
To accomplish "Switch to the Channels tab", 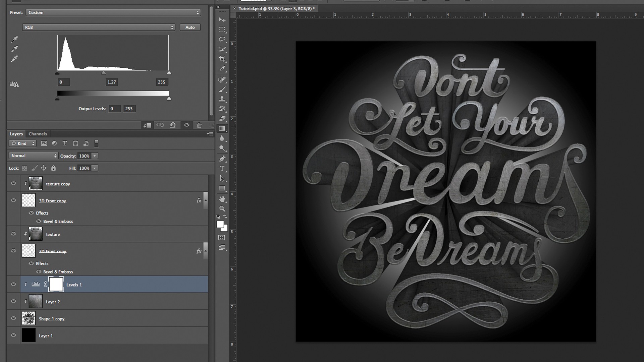I will point(38,134).
